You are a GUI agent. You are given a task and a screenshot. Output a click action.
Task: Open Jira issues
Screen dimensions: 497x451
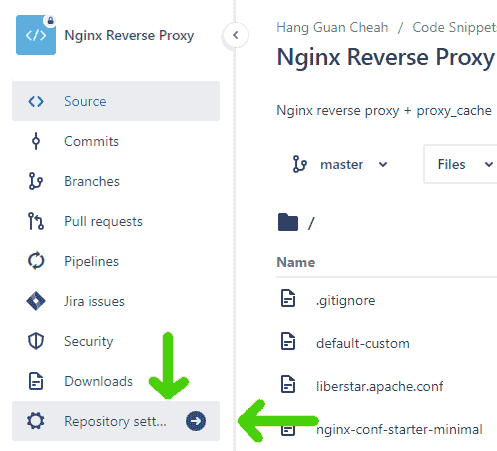point(116,301)
